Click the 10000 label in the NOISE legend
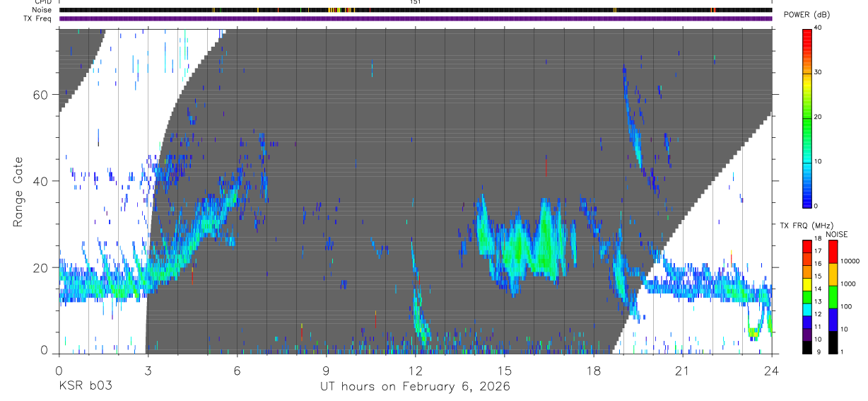 [x=848, y=261]
